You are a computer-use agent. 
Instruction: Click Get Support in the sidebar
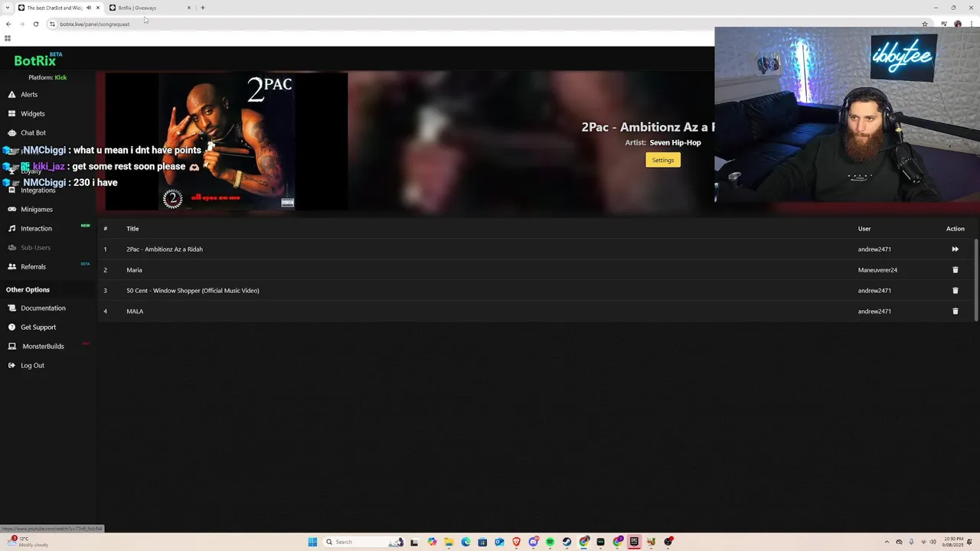38,327
